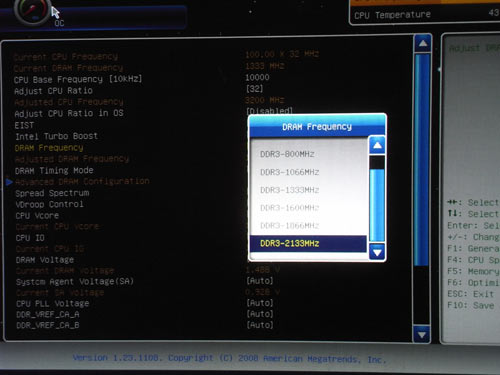Click [Auto] value for CPU PLL Voltage

[x=260, y=303]
